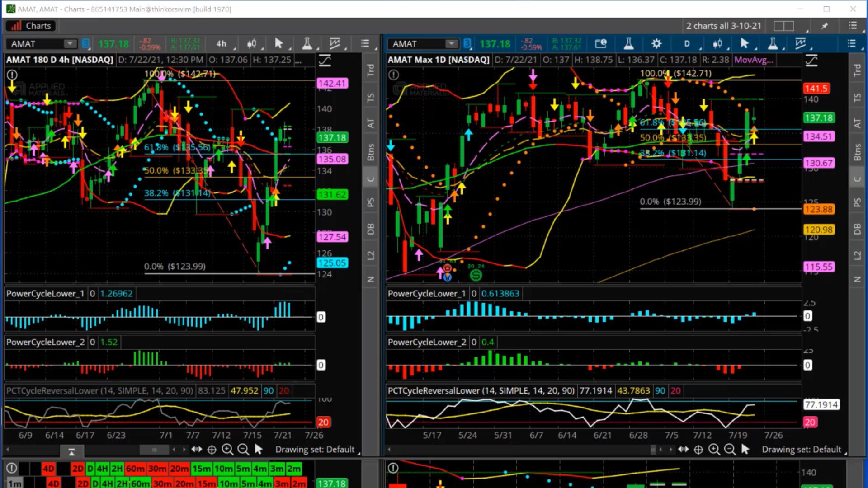The width and height of the screenshot is (868, 488).
Task: Click crosshair icon below left chart
Action: [212, 450]
